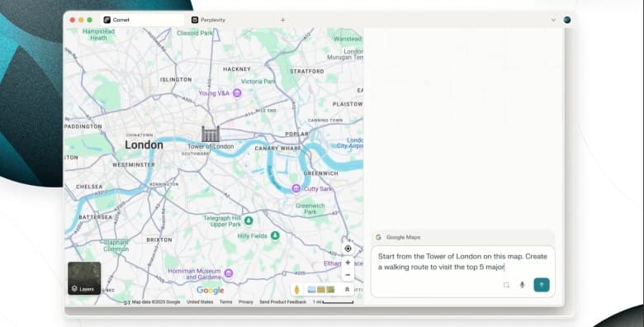Open the Privacy link on map footer
The height and width of the screenshot is (327, 644).
pos(245,302)
